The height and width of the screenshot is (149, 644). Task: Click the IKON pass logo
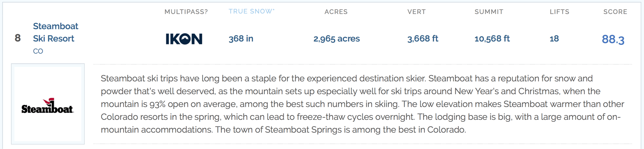click(184, 39)
